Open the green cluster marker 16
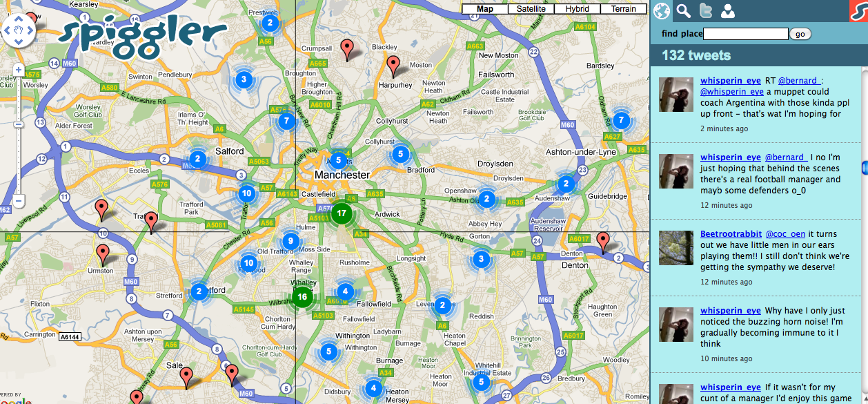868x404 pixels. [x=302, y=297]
